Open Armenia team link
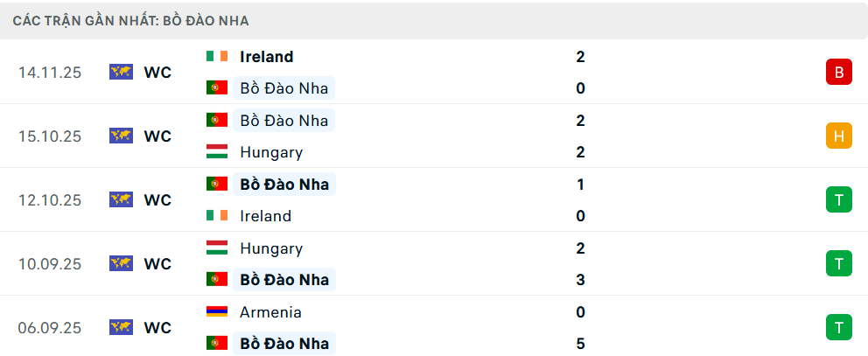Image resolution: width=868 pixels, height=356 pixels. tap(270, 312)
